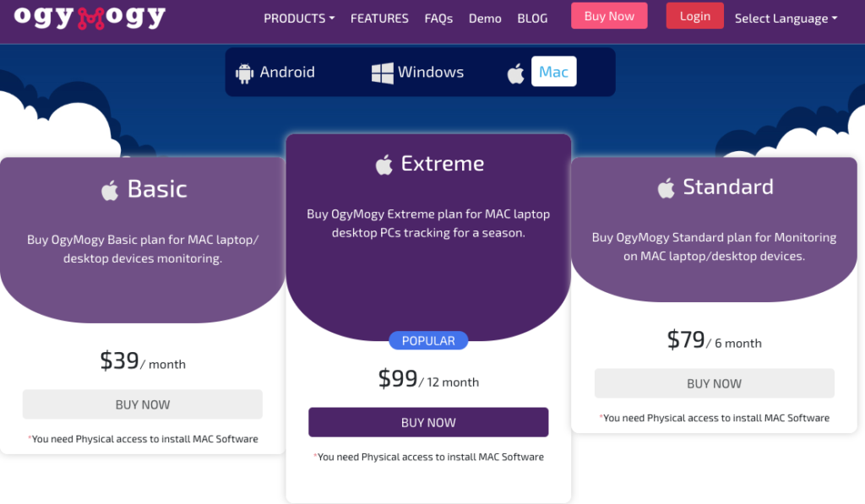Click Apple icon on Standard plan
The width and height of the screenshot is (865, 504).
coord(666,187)
